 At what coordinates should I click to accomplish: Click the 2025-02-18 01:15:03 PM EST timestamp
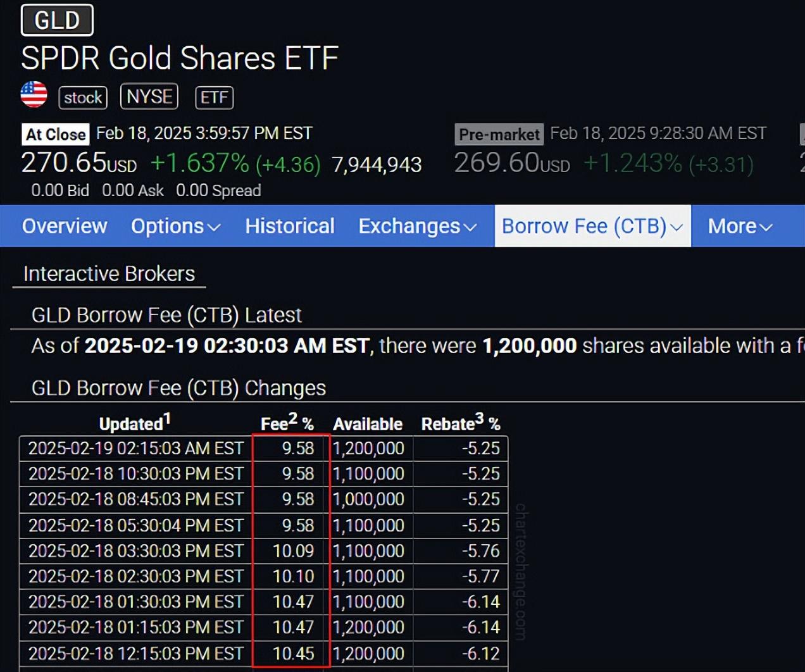136,627
